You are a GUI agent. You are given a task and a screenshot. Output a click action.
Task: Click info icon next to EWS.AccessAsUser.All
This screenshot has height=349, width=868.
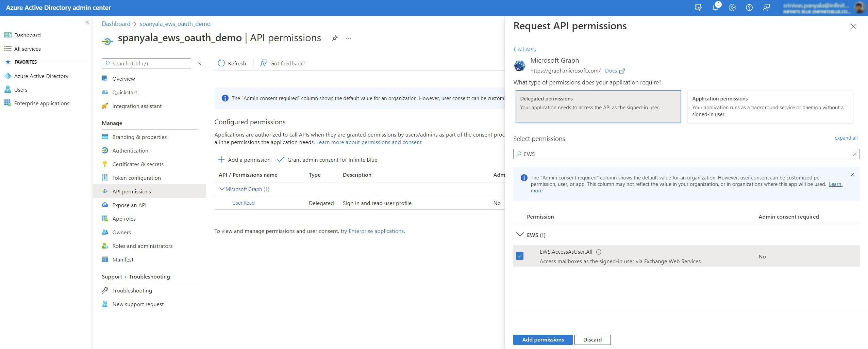pyautogui.click(x=599, y=252)
